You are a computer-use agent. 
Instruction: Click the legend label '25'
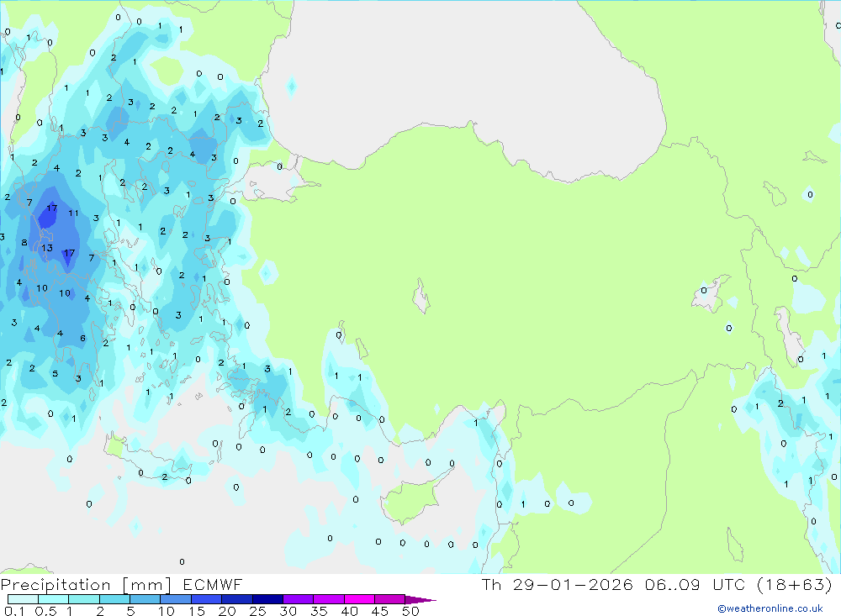(257, 611)
